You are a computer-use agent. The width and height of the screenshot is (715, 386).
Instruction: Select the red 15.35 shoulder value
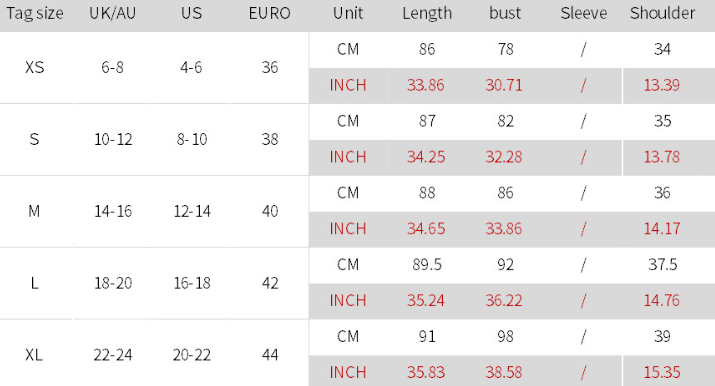pos(662,372)
